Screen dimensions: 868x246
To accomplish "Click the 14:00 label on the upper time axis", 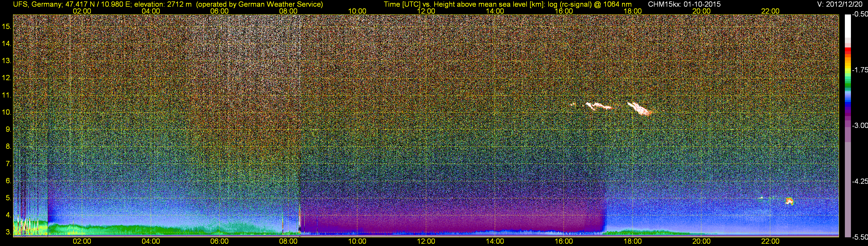I will pos(495,11).
